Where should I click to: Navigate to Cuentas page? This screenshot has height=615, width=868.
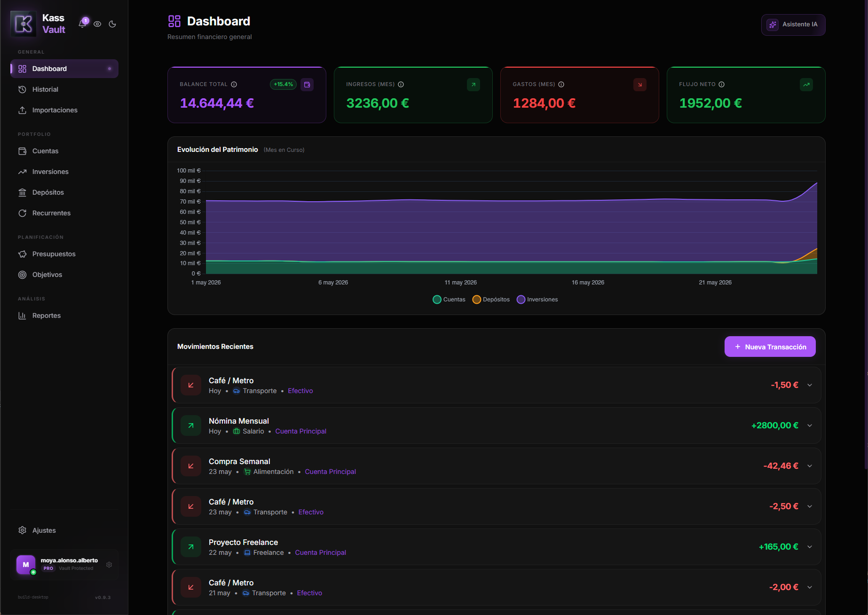(64, 151)
